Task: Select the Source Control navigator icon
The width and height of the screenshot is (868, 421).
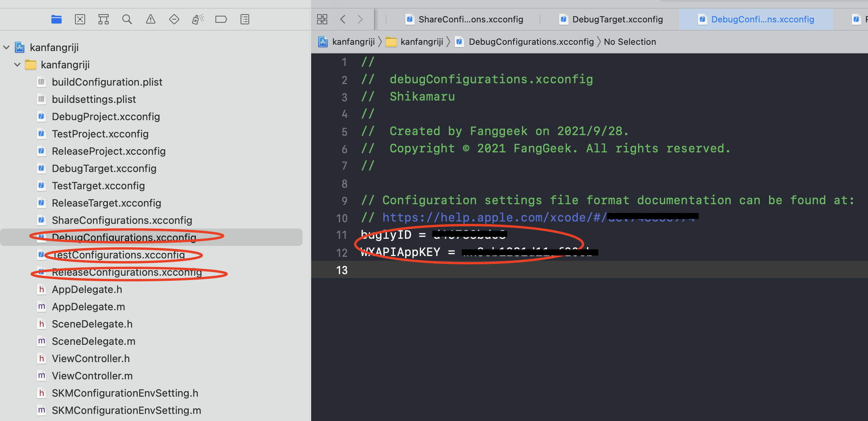Action: pyautogui.click(x=80, y=19)
